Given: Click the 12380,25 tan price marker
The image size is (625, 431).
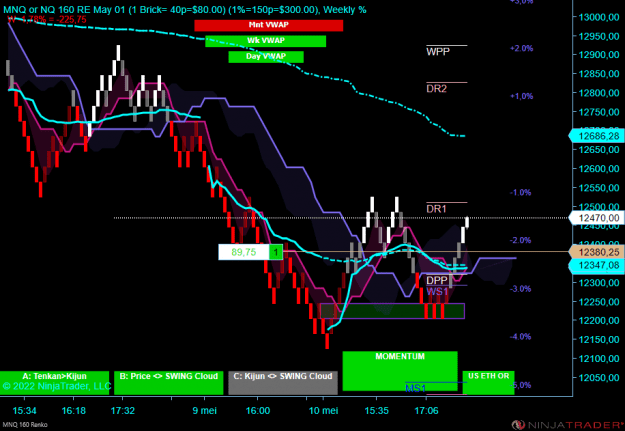Looking at the screenshot, I should click(x=596, y=252).
